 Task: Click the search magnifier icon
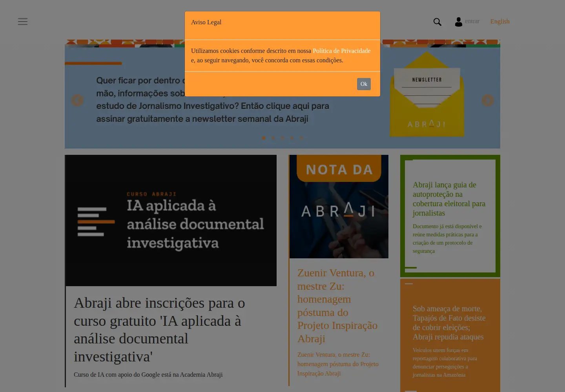[x=437, y=22]
